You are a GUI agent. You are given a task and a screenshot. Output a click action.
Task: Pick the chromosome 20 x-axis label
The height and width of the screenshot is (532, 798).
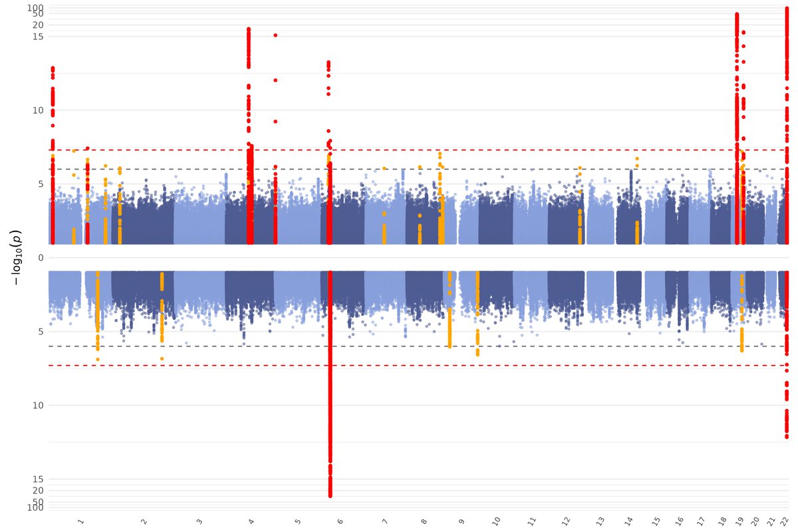click(755, 521)
